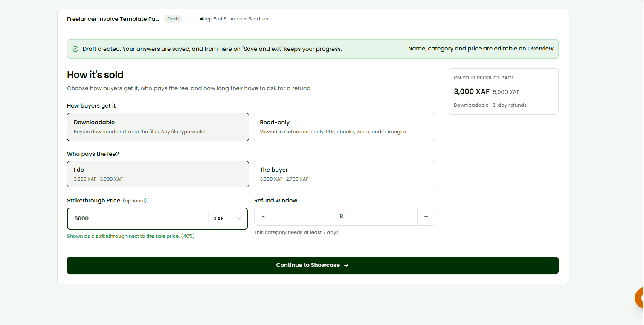Click the "Choose how buyers get it" description text
Screen dimensions: 644x325
coord(189,88)
